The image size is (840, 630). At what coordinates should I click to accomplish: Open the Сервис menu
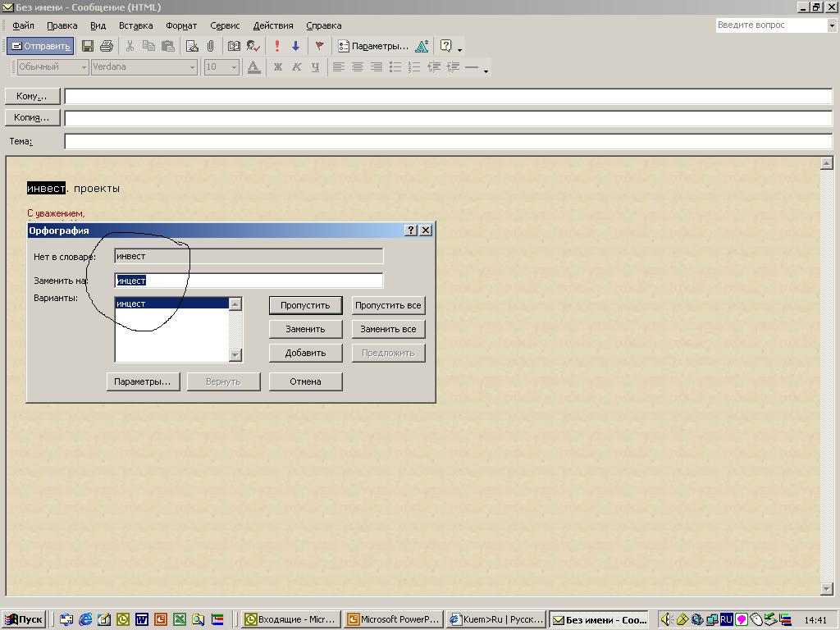(225, 25)
